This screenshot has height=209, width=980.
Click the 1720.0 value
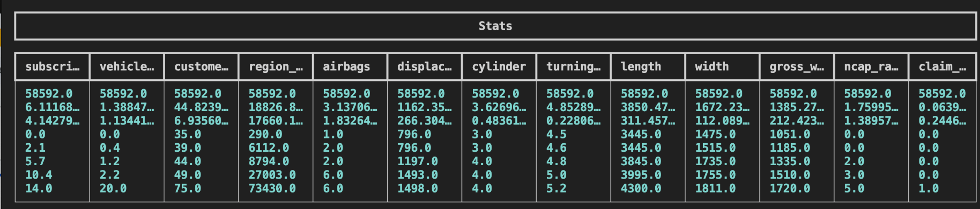tap(790, 188)
